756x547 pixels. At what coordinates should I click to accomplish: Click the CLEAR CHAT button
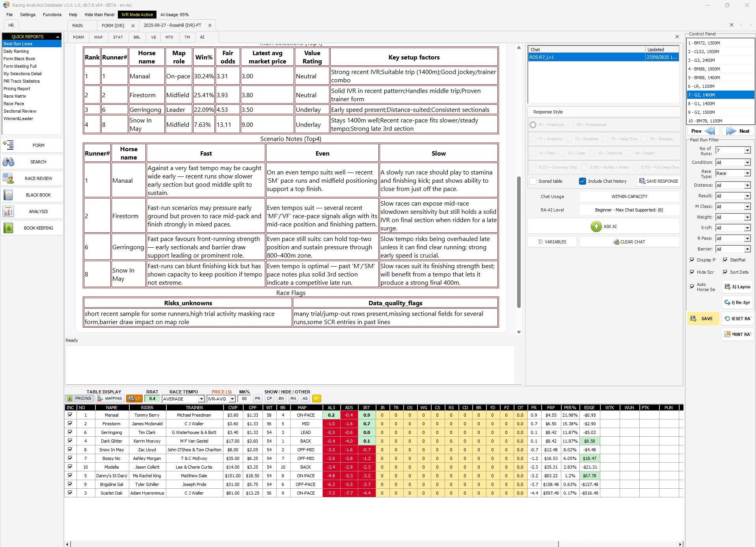point(629,242)
